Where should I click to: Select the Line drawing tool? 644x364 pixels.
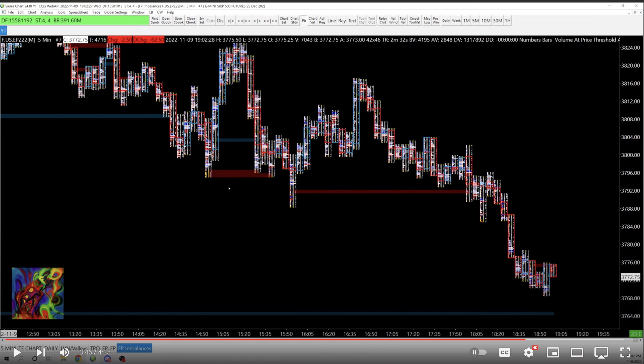(x=331, y=21)
